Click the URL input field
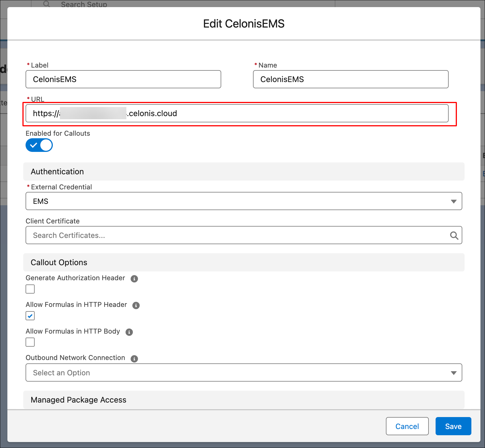 [x=237, y=113]
